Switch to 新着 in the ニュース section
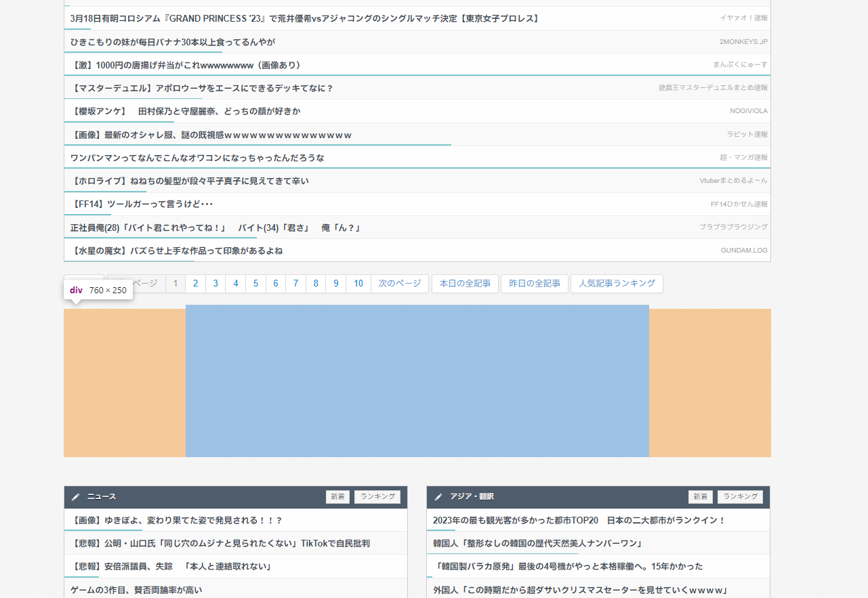The image size is (868, 598). point(337,496)
